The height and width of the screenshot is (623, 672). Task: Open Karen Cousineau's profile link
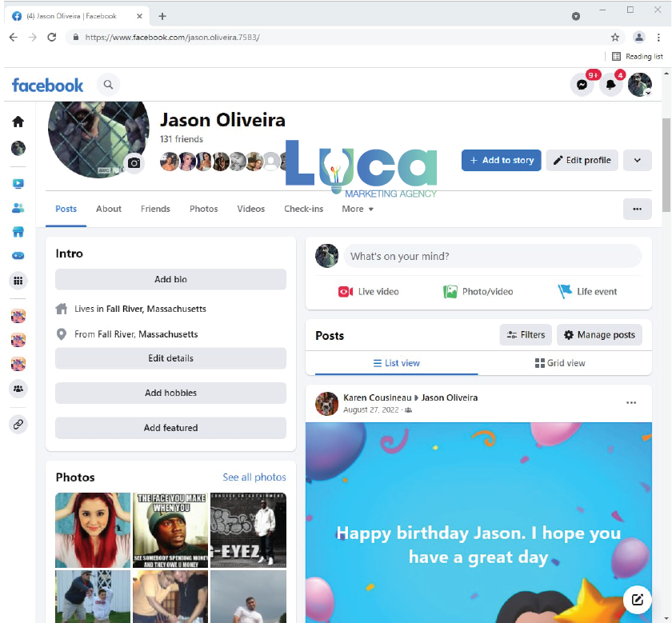[x=377, y=397]
